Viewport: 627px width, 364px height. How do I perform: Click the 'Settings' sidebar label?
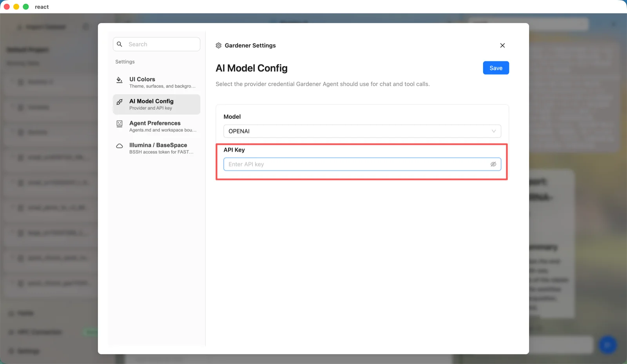pyautogui.click(x=125, y=62)
